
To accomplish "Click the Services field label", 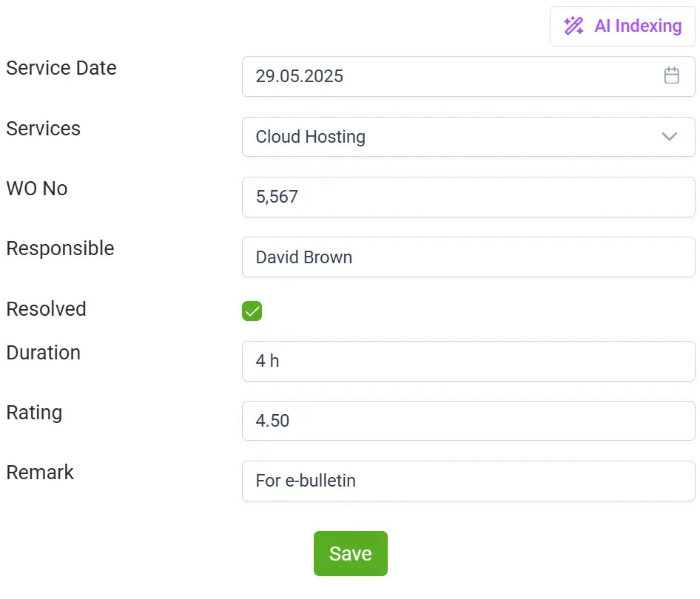I will point(44,129).
